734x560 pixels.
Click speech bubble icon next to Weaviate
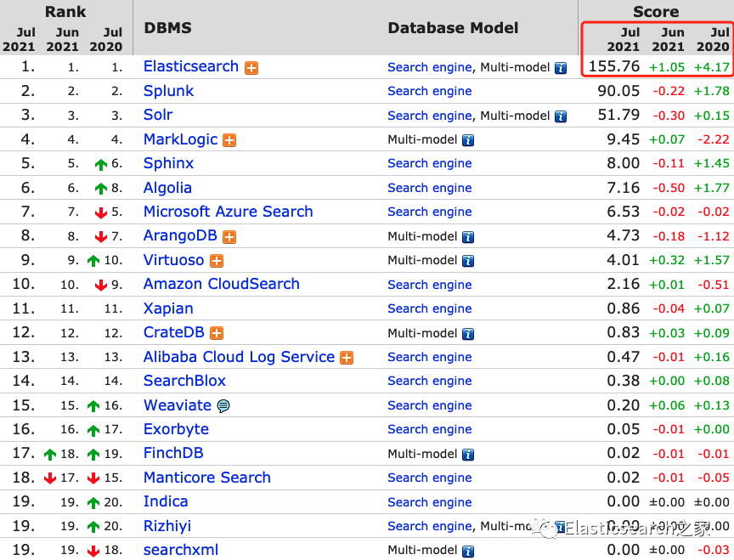[223, 406]
